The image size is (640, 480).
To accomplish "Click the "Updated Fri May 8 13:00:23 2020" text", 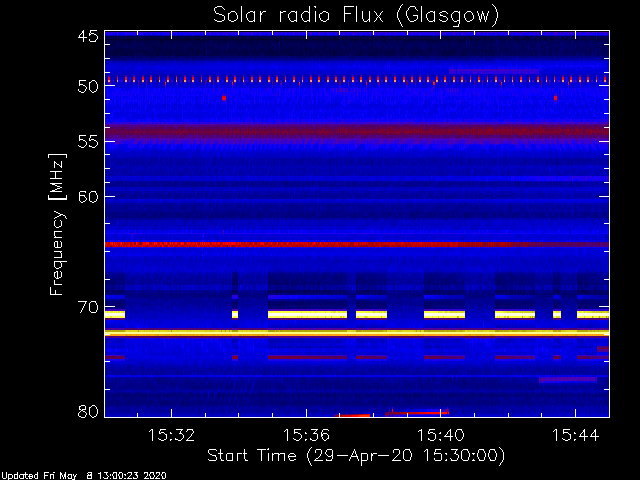I will click(x=84, y=476).
